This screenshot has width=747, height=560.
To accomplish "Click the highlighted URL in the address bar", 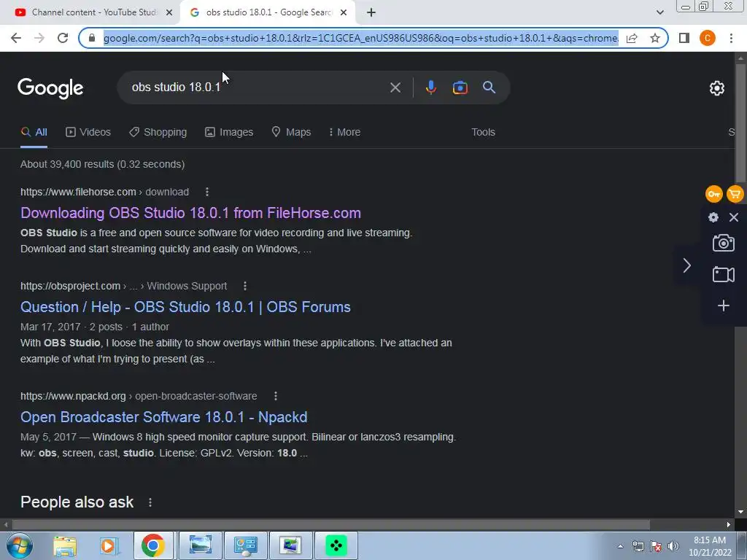I will click(360, 38).
